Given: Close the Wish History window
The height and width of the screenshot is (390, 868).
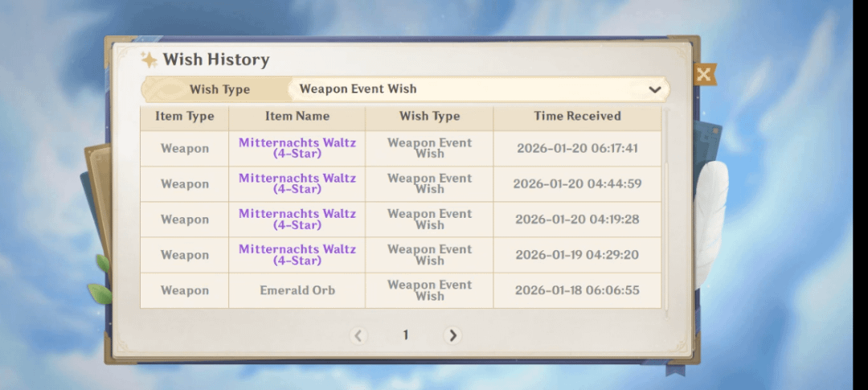Looking at the screenshot, I should [704, 74].
